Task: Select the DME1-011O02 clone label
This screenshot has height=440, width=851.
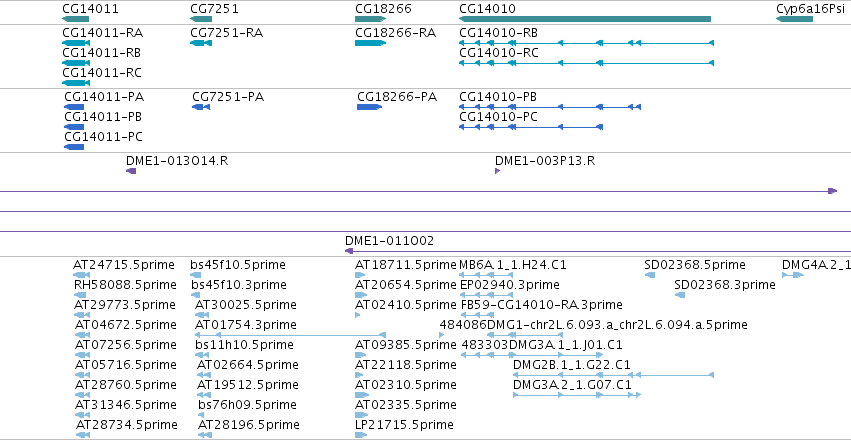Action: [389, 241]
